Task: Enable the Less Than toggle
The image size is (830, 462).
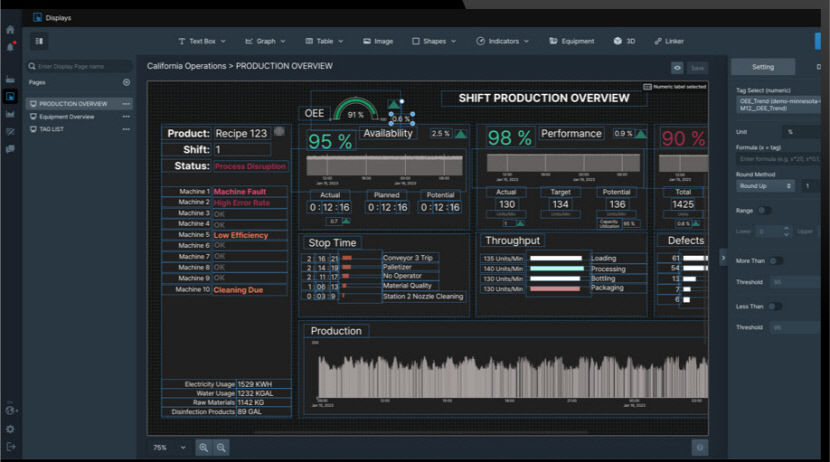Action: (x=775, y=306)
